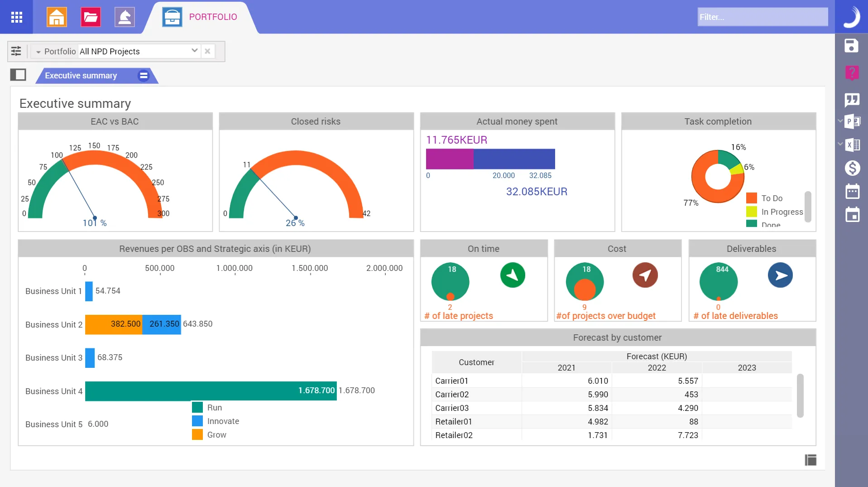Click the orange Grow legend swatch
Image resolution: width=868 pixels, height=487 pixels.
(197, 435)
